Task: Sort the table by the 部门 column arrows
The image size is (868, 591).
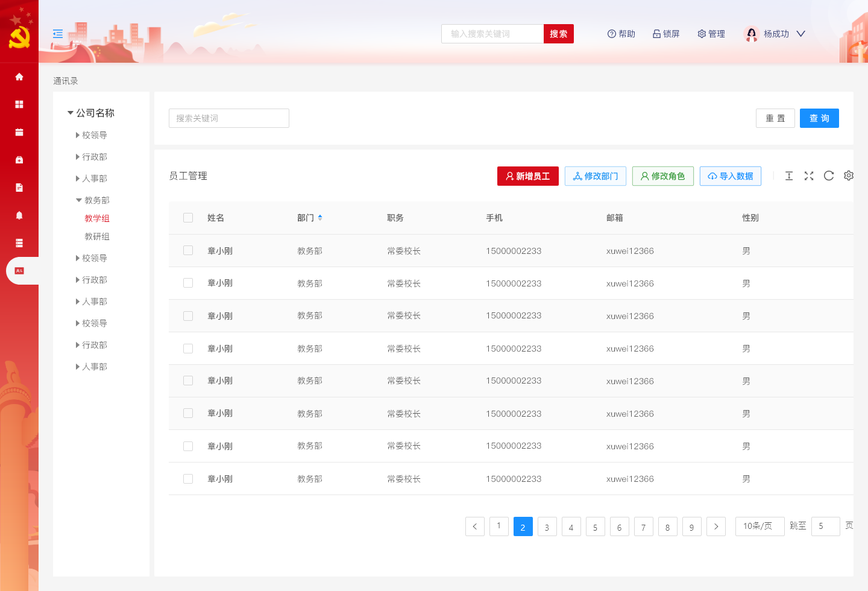Action: coord(319,217)
